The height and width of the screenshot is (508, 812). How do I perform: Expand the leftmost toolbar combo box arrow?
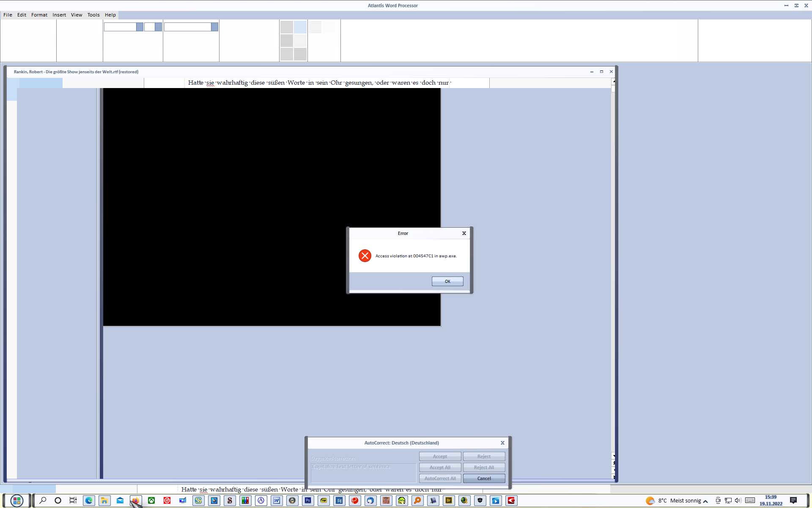pos(140,27)
